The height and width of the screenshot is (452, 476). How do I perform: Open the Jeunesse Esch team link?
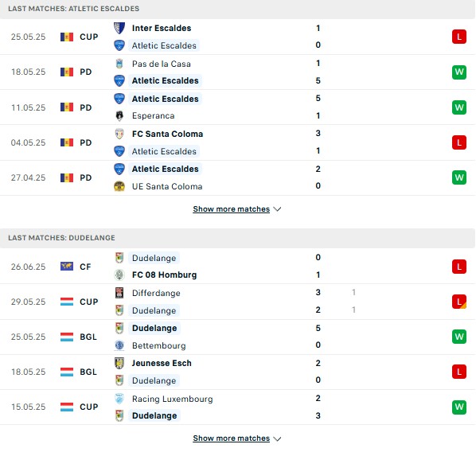[162, 363]
